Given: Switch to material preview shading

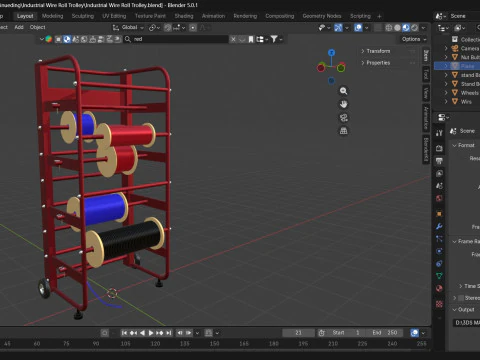Looking at the screenshot, I should (x=406, y=28).
